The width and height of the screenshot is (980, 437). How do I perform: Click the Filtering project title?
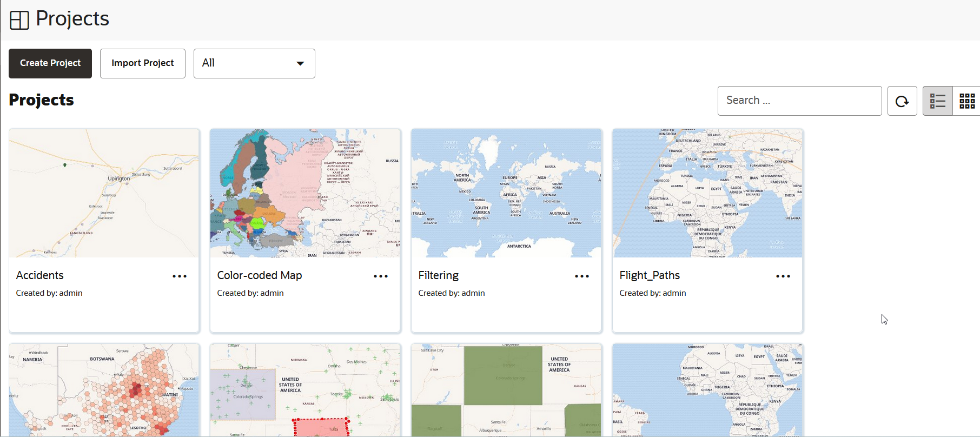pos(439,275)
